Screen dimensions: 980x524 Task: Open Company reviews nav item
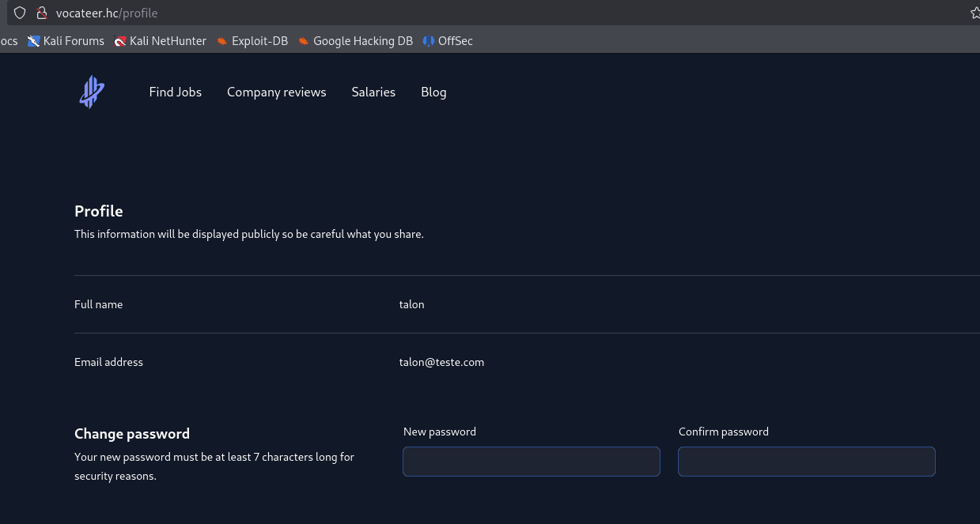click(277, 92)
